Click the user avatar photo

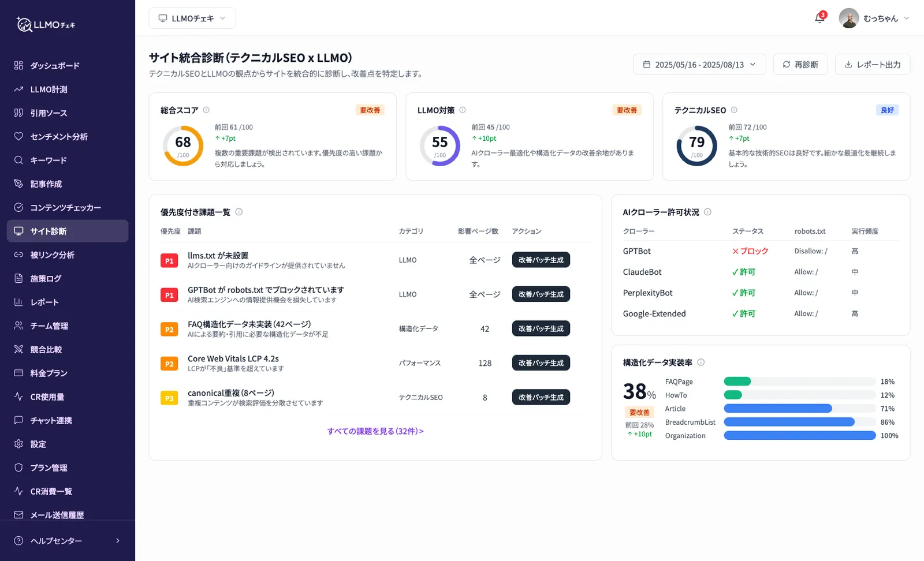tap(848, 18)
